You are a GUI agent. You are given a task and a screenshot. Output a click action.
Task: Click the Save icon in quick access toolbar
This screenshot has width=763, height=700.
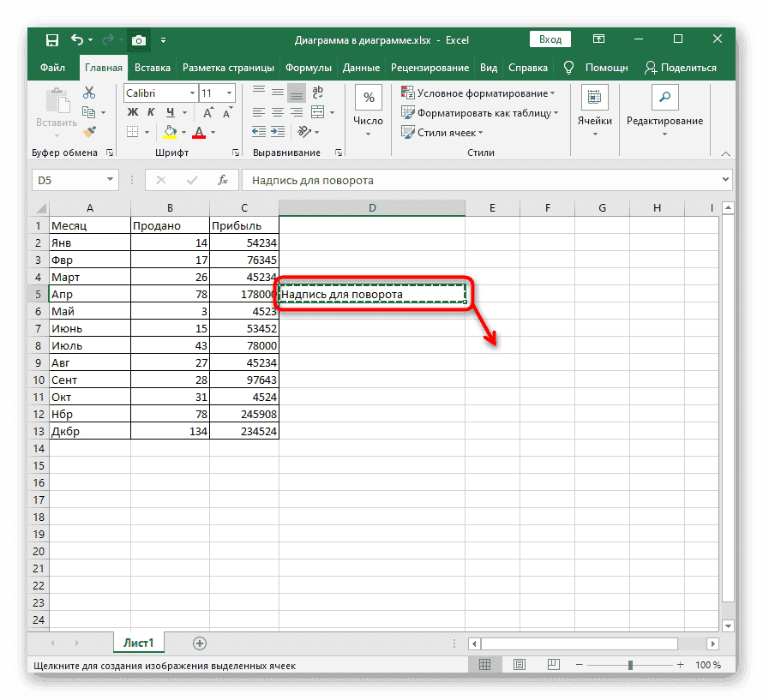(52, 40)
